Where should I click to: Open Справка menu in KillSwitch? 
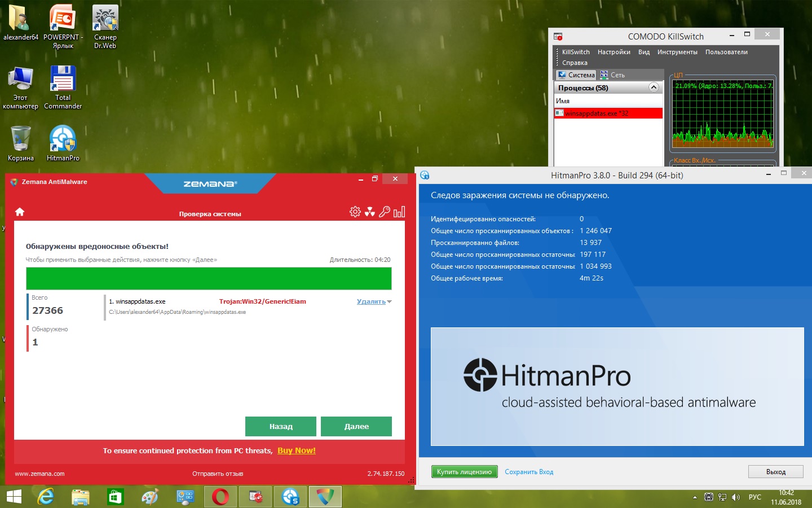(x=575, y=63)
